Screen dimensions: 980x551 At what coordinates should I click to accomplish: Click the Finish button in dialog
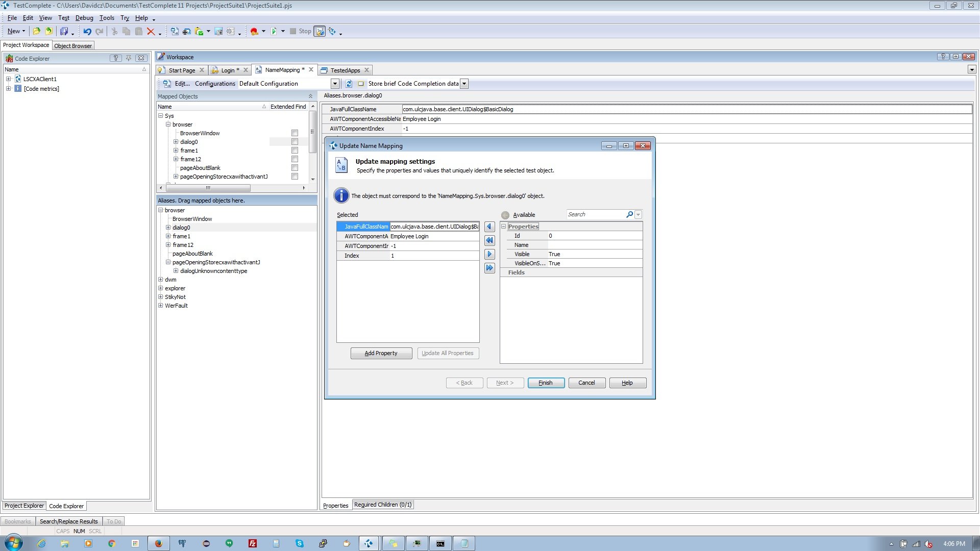tap(546, 383)
